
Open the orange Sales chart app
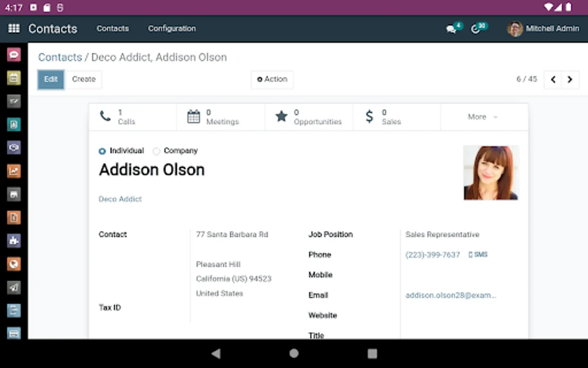(x=14, y=171)
